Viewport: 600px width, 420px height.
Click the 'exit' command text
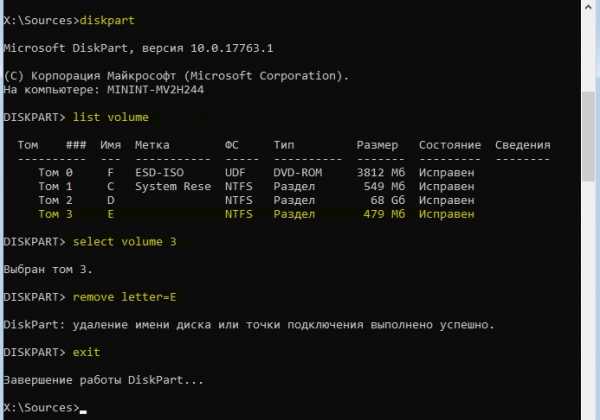86,352
